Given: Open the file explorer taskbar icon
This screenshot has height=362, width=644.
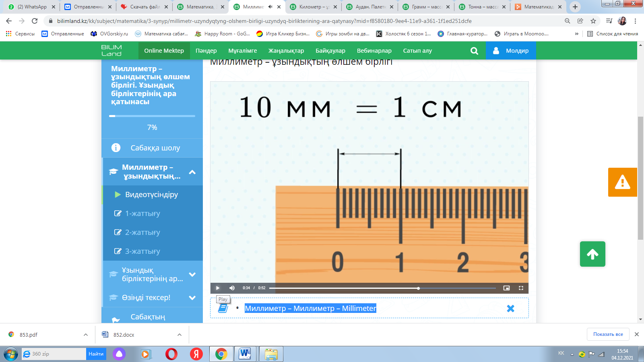Looking at the screenshot, I should (x=271, y=354).
